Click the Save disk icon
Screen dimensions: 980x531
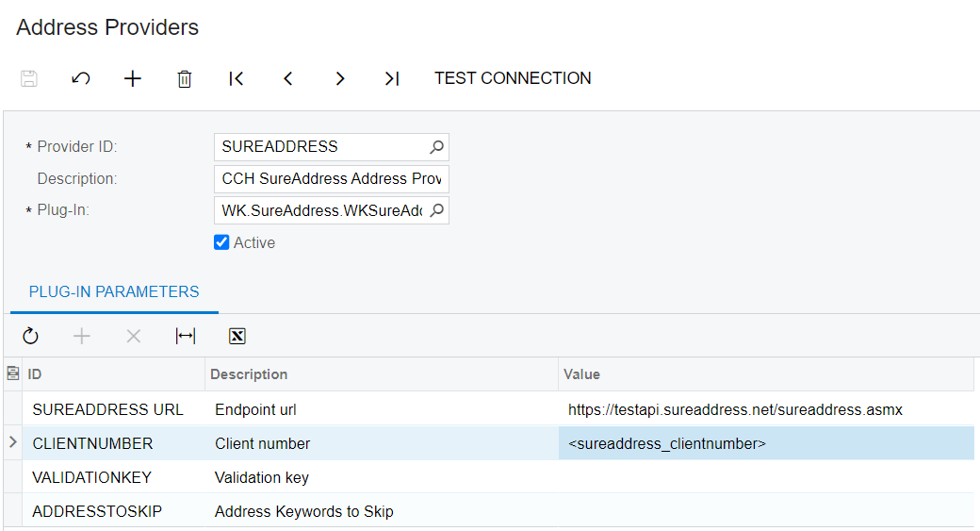click(29, 79)
